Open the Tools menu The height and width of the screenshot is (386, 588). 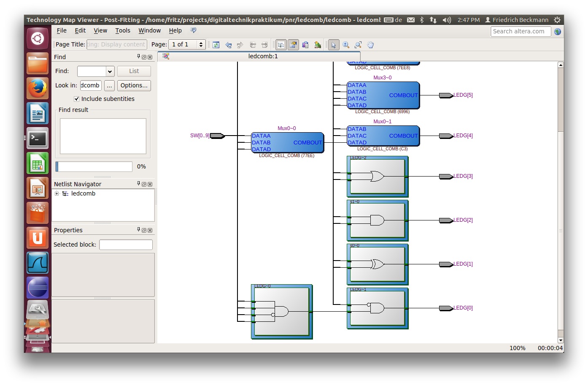point(123,30)
